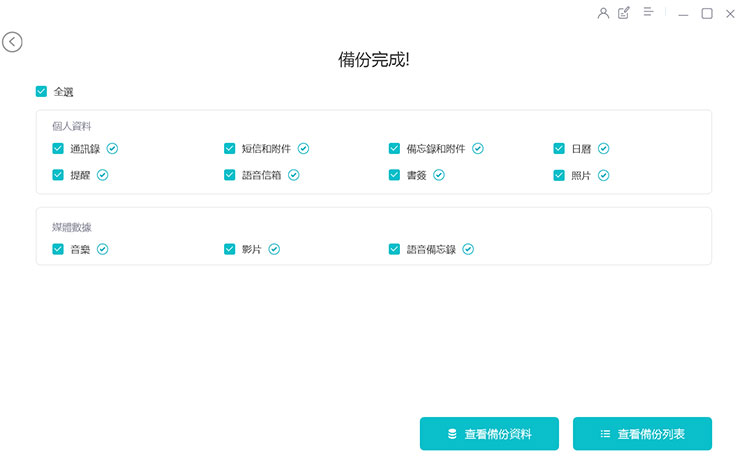Screen dimensions: 740x462
Task: Open 查看備份資料 button
Action: 489,434
